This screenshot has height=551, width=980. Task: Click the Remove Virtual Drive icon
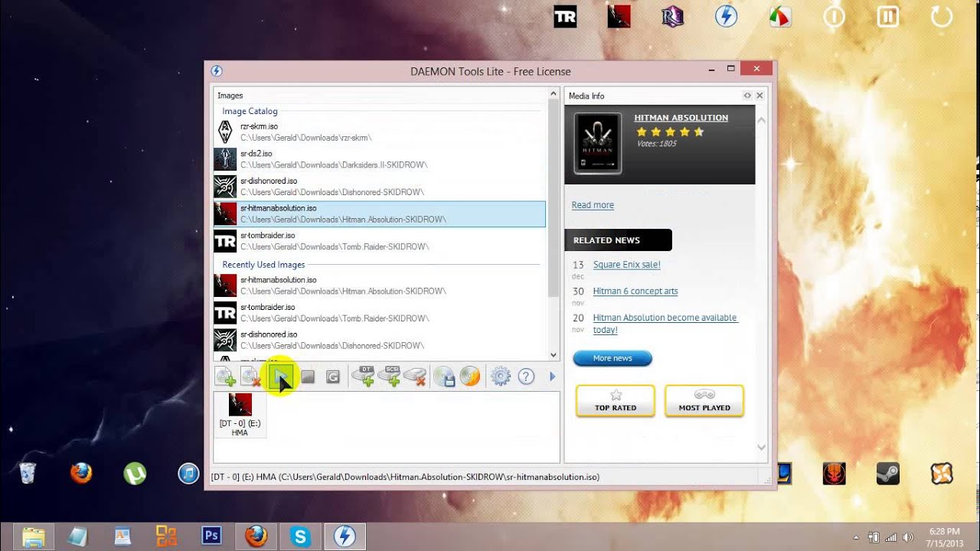(x=415, y=377)
